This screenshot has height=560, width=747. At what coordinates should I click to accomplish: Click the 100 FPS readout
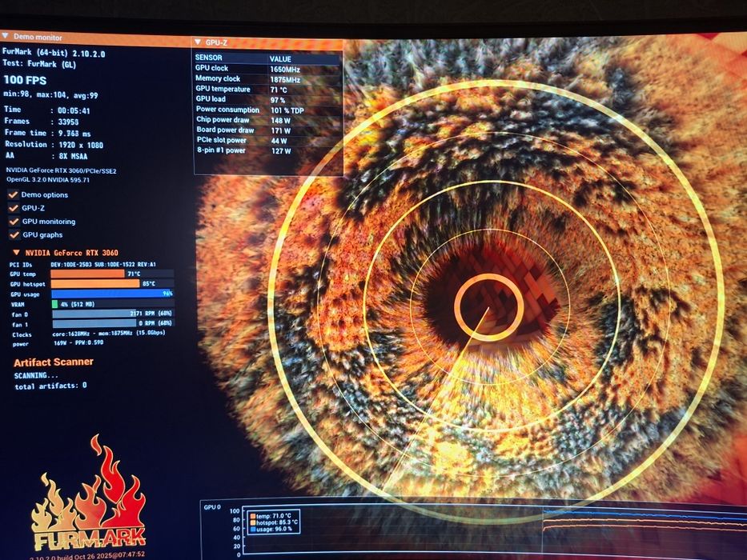pos(26,80)
